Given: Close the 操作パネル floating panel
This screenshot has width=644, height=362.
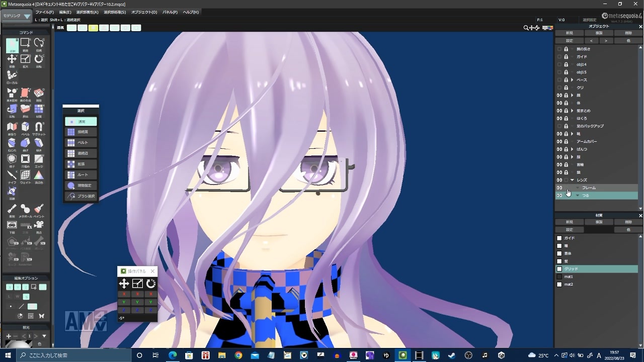Looking at the screenshot, I should coord(152,271).
